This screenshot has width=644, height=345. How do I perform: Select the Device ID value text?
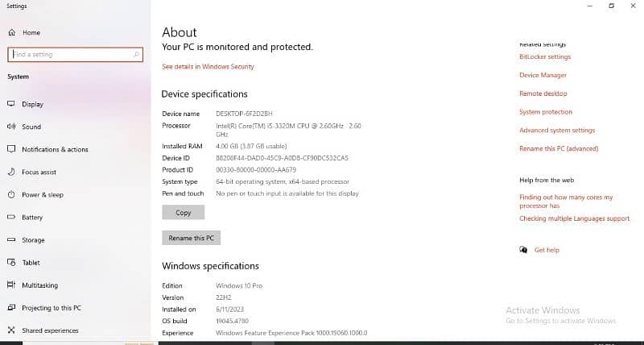click(x=283, y=158)
